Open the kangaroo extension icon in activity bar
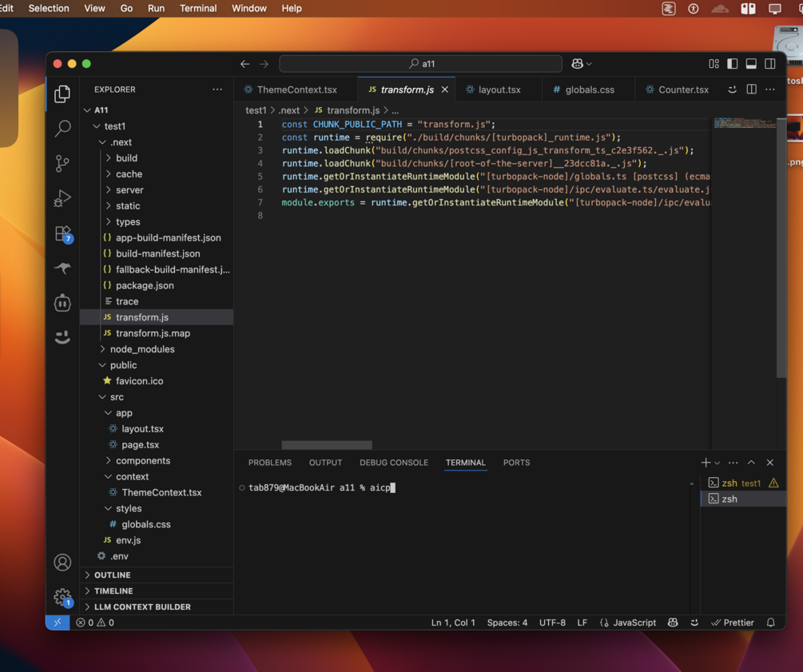 click(62, 268)
